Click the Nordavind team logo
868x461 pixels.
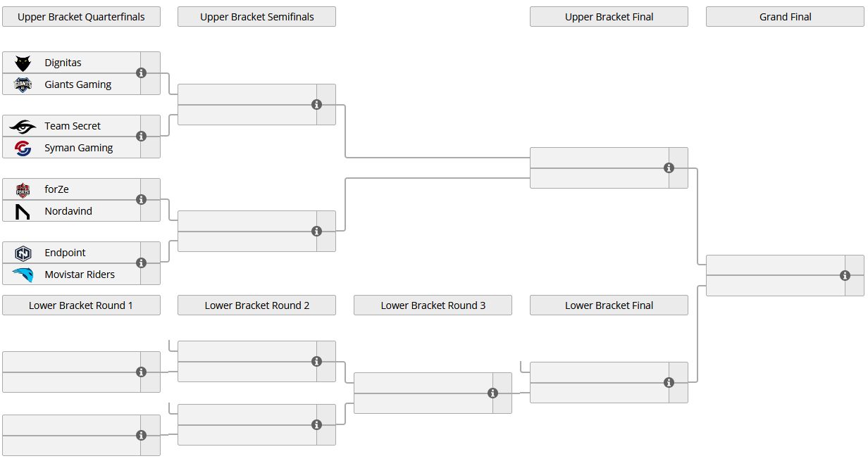(23, 212)
